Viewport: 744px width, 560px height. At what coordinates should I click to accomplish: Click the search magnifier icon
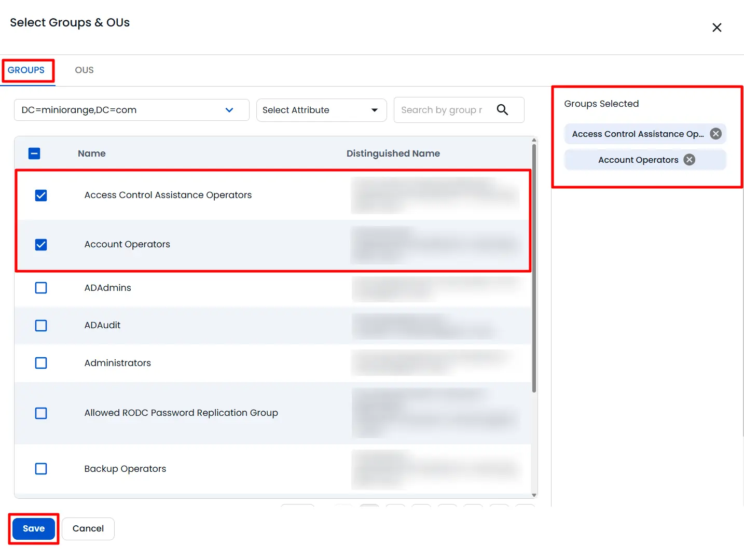click(x=502, y=109)
